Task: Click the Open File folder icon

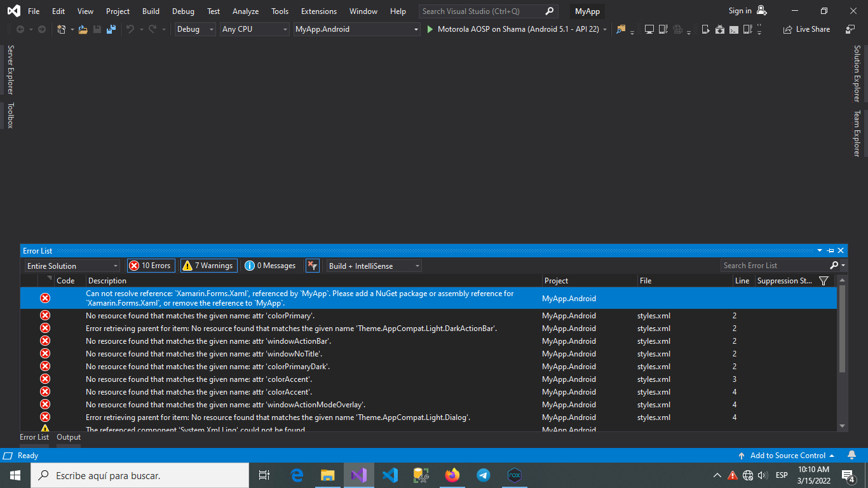Action: click(x=83, y=29)
